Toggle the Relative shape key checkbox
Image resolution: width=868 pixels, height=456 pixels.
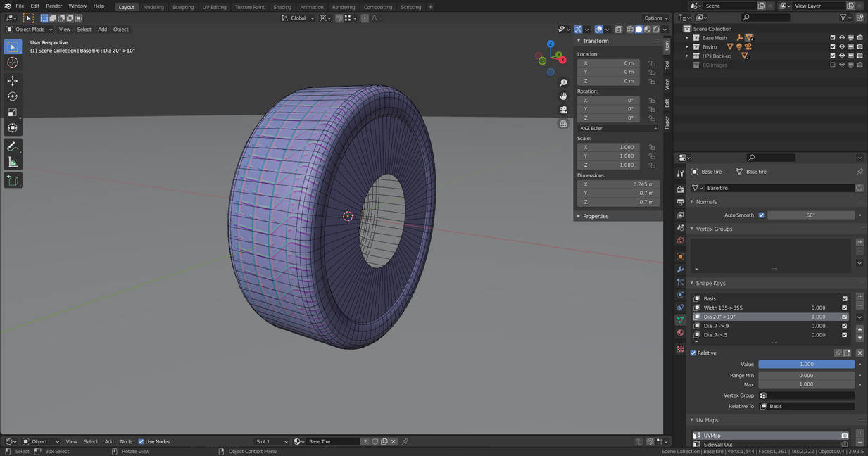click(x=693, y=353)
